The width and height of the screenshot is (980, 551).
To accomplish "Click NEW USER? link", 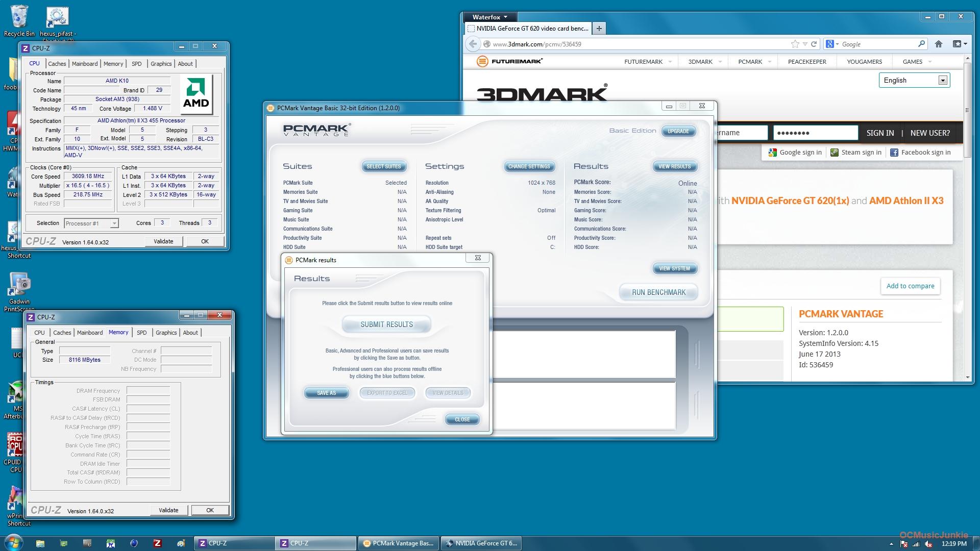I will [930, 133].
